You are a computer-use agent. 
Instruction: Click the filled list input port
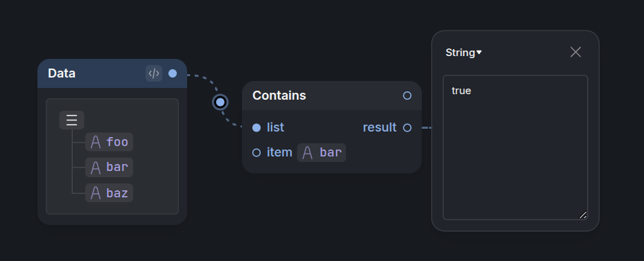click(x=256, y=127)
